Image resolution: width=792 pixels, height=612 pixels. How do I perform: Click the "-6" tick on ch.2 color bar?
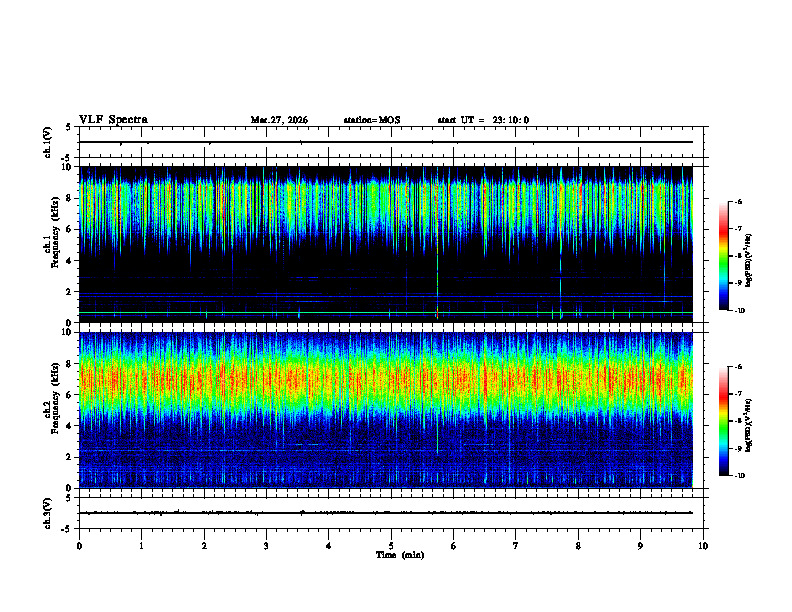pos(739,367)
